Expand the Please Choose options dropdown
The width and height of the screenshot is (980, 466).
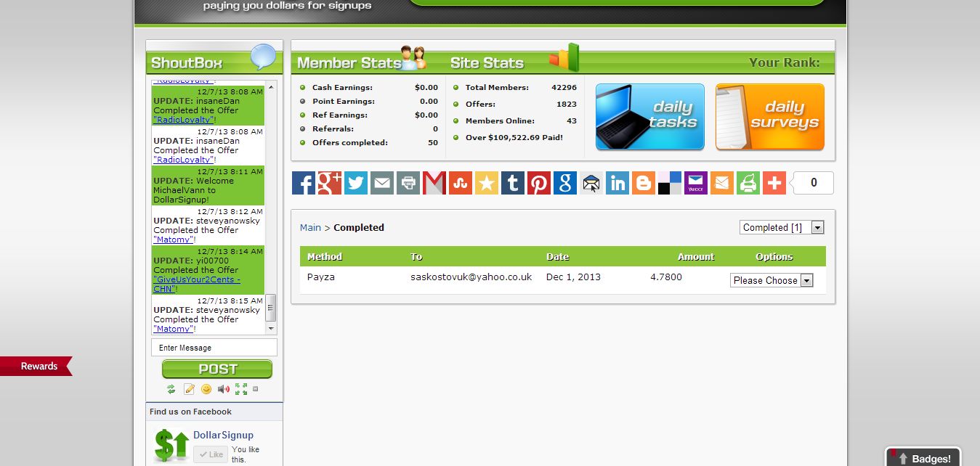pyautogui.click(x=771, y=280)
